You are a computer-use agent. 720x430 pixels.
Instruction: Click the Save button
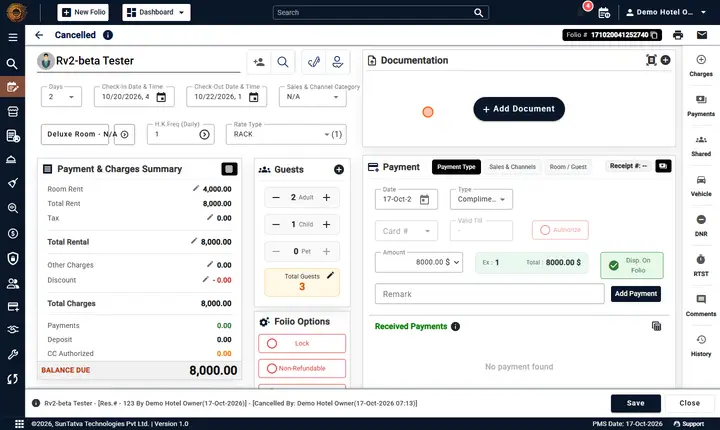[636, 403]
